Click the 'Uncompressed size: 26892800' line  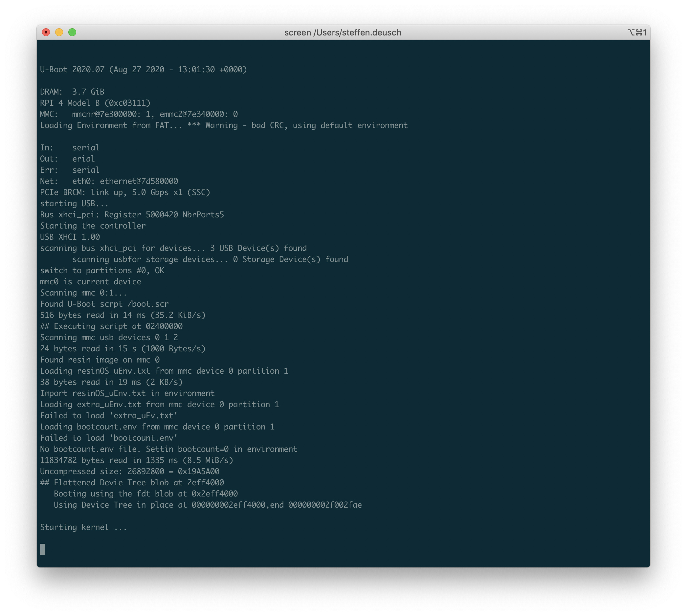(x=130, y=472)
